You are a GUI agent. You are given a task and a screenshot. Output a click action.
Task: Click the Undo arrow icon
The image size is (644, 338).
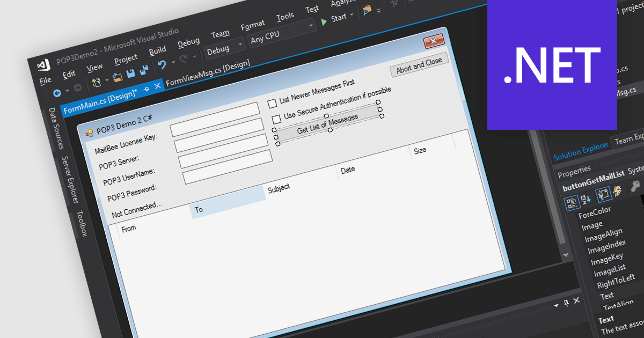point(162,65)
